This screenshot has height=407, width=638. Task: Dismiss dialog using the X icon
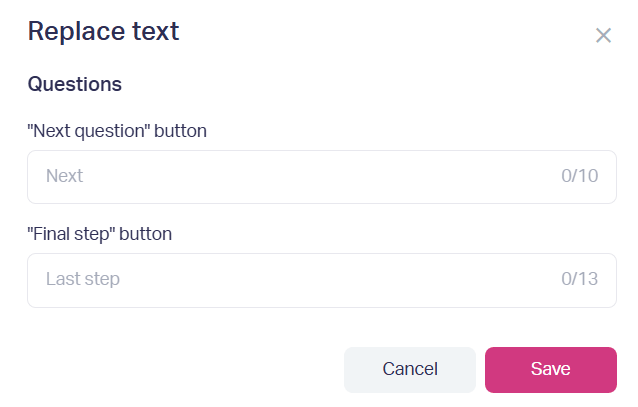click(603, 35)
